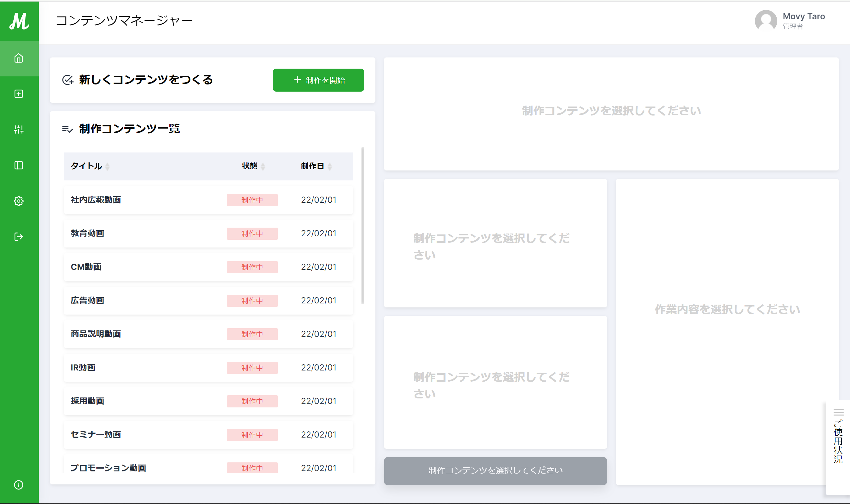The image size is (850, 504).
Task: Open the settings gear icon in sidebar
Action: (x=19, y=201)
